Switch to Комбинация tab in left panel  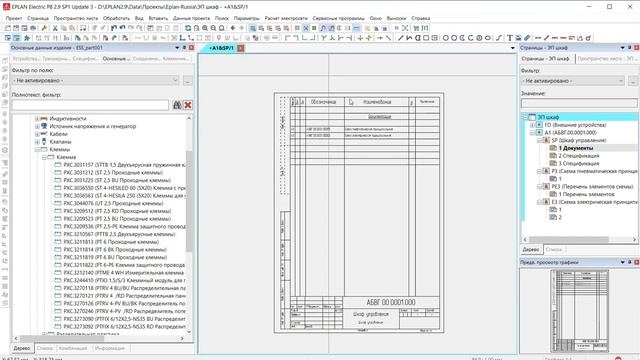point(73,348)
